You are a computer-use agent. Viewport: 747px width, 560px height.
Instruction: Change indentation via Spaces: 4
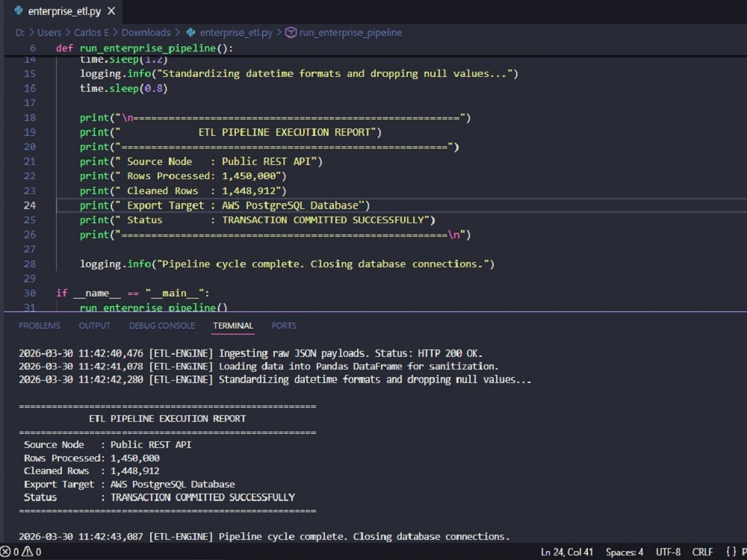624,552
